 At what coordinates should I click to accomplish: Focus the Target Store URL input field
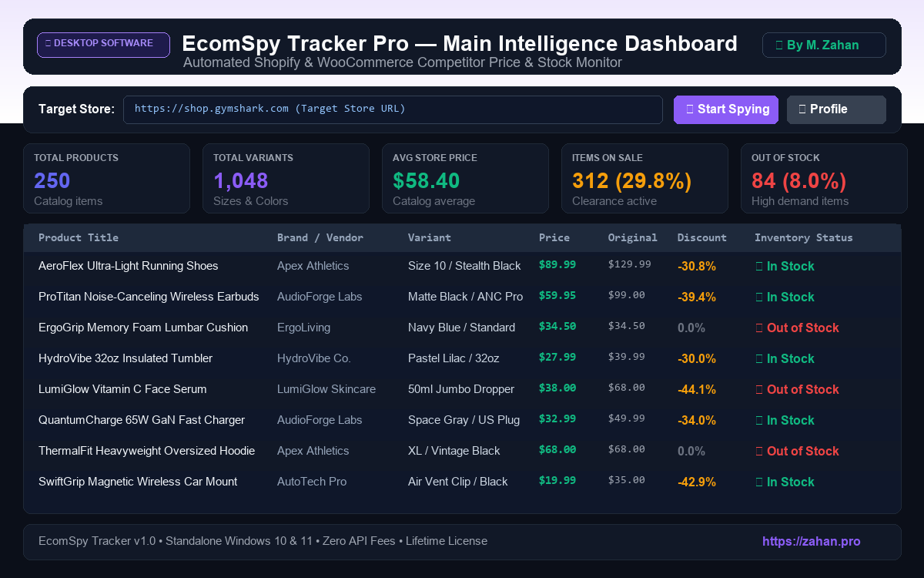[393, 109]
